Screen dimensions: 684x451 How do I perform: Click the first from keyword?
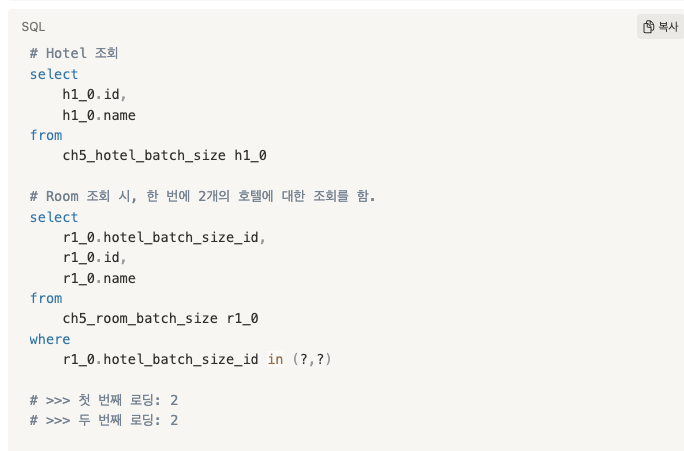pos(46,135)
